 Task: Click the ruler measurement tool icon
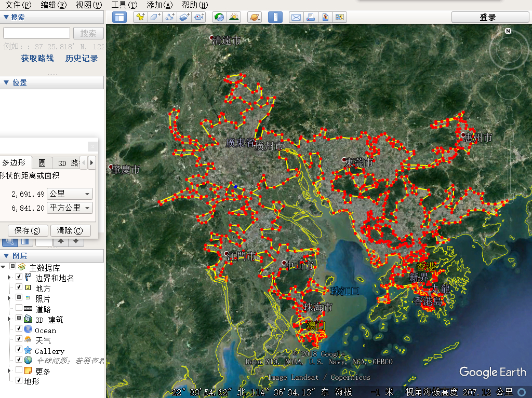(x=275, y=17)
